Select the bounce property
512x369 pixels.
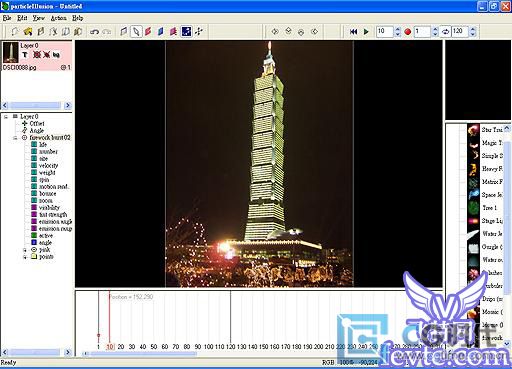click(x=48, y=194)
